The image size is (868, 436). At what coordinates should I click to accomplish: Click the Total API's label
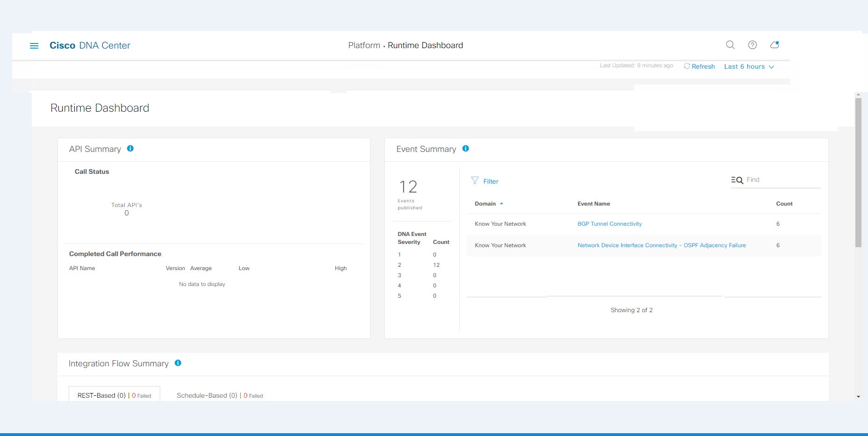[x=127, y=205]
